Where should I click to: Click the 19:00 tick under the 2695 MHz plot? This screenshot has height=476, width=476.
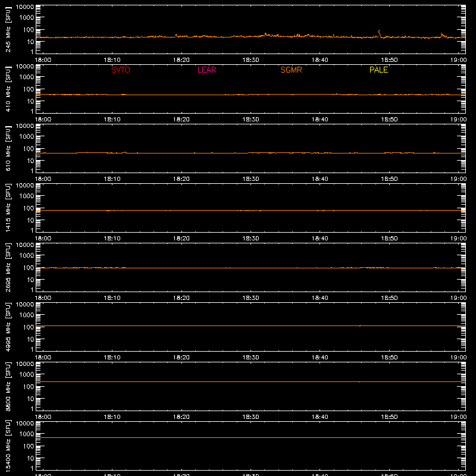click(458, 298)
